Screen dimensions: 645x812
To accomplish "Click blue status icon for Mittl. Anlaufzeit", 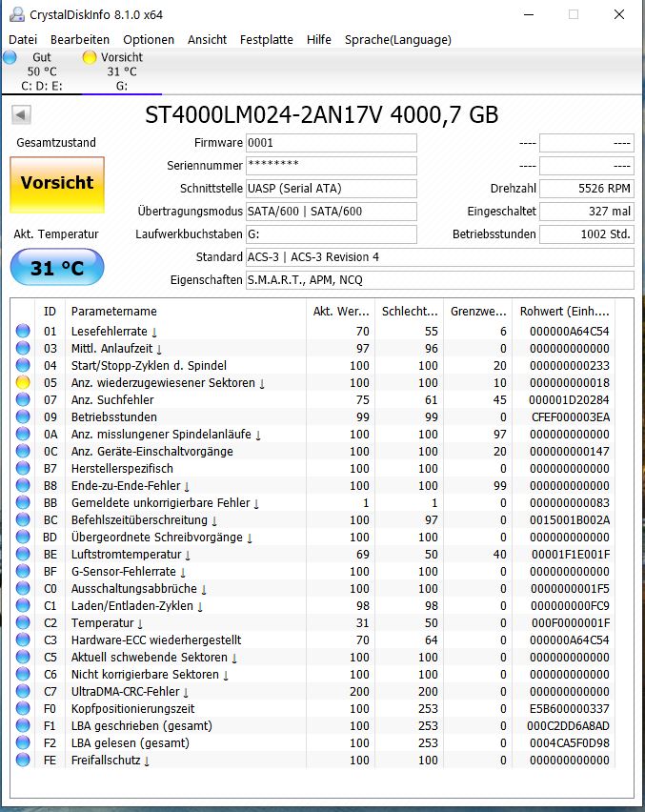I will tap(23, 348).
